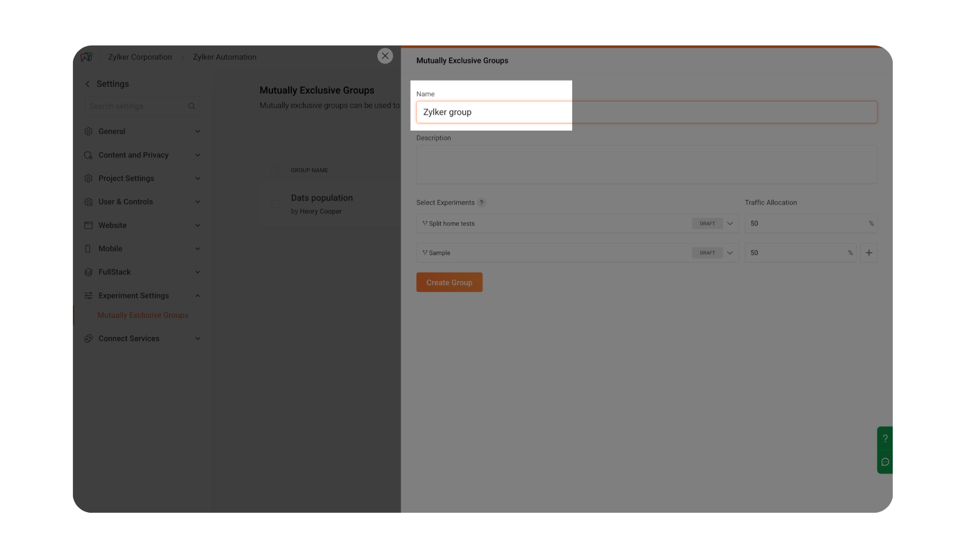
Task: Open the Split home tests experiment dropdown
Action: 730,223
